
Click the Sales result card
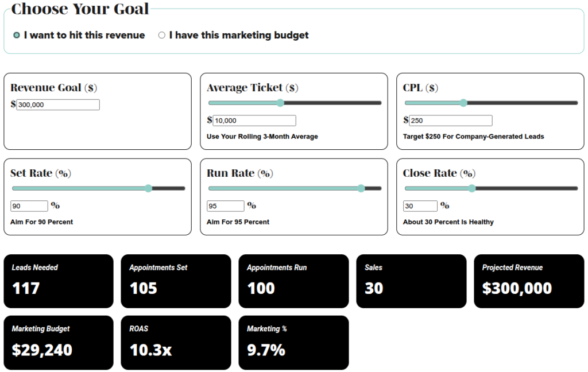tap(411, 281)
